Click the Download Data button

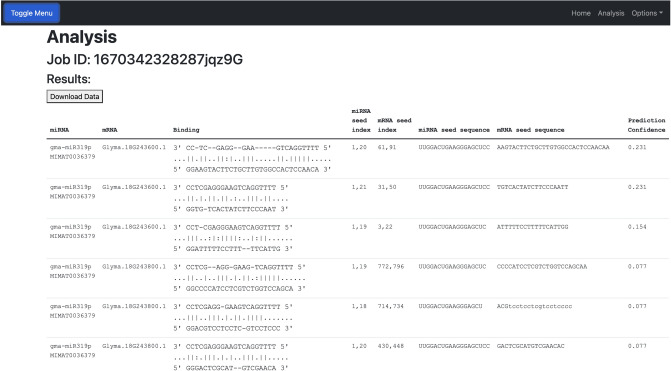pyautogui.click(x=74, y=96)
